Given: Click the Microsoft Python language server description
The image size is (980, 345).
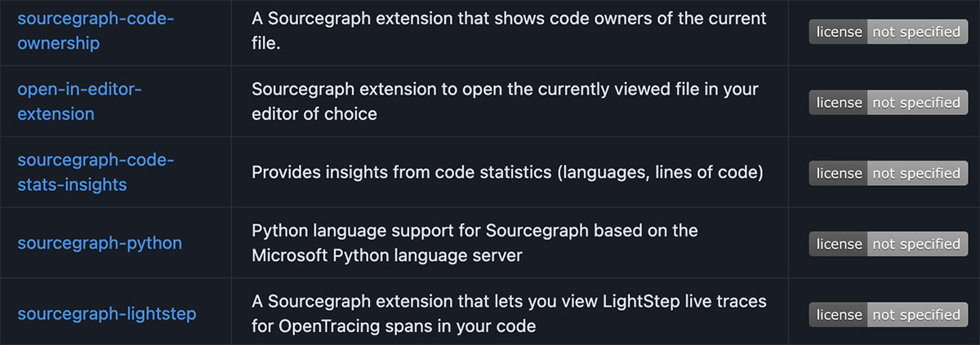Looking at the screenshot, I should 474,243.
